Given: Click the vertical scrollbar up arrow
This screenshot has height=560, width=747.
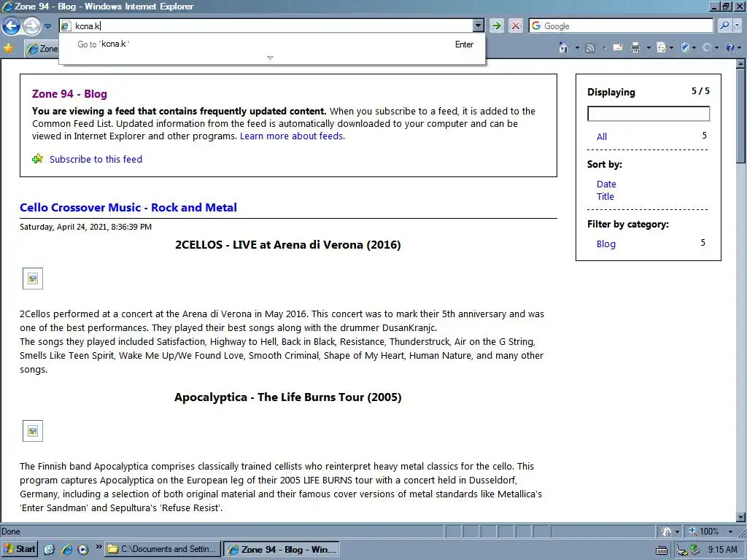Looking at the screenshot, I should pos(741,64).
